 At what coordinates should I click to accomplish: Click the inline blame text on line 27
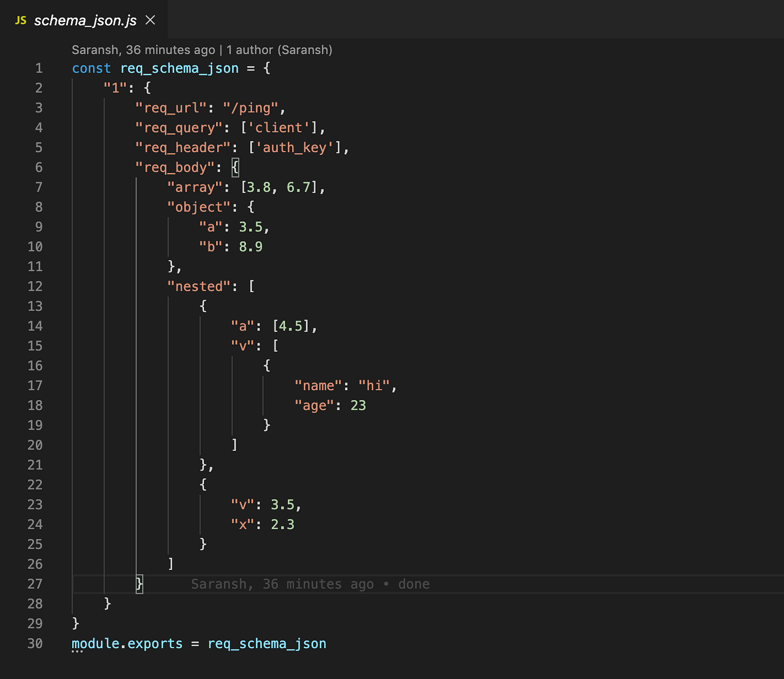310,584
